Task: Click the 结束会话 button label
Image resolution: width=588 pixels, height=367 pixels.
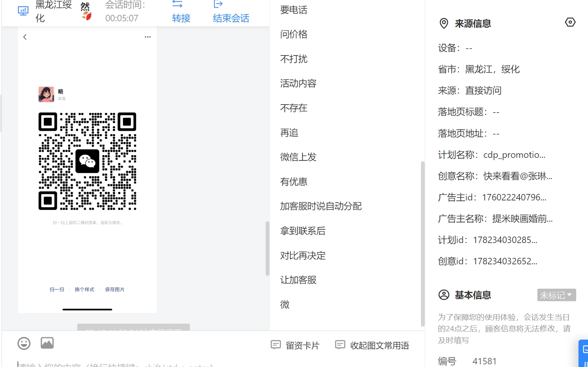Action: coord(231,18)
